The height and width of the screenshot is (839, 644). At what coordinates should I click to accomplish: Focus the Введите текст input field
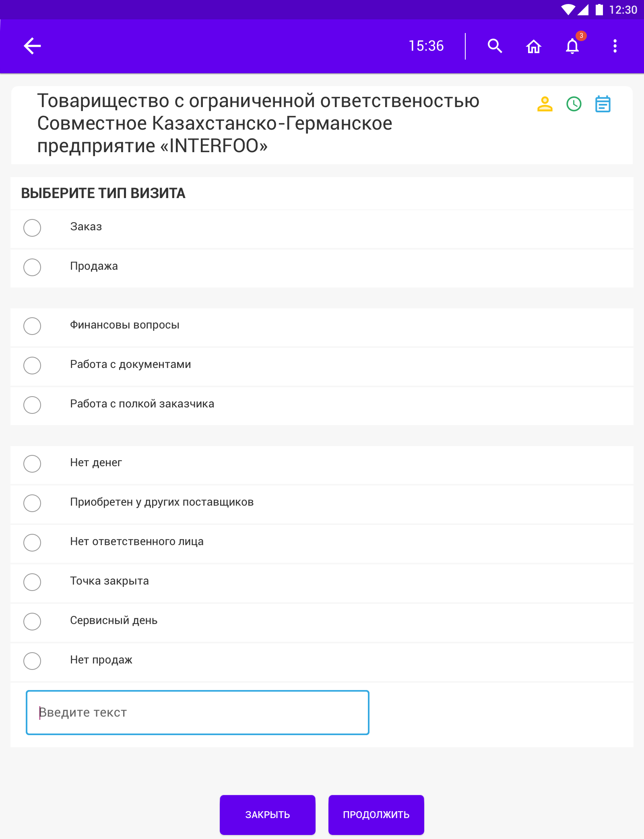click(x=197, y=713)
